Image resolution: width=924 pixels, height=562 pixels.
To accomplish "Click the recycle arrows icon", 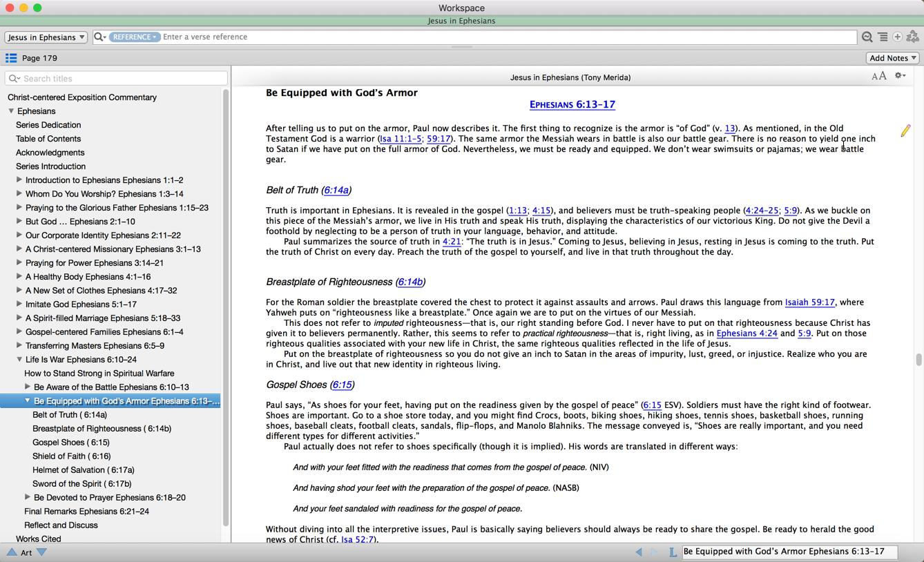I will (913, 37).
